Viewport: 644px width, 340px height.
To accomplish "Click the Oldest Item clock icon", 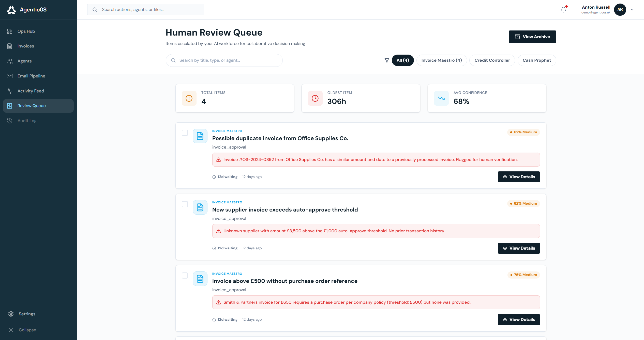I will coord(315,98).
